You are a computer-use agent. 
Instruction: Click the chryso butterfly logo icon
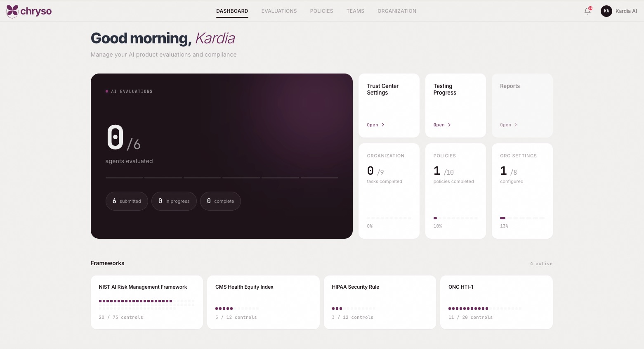click(12, 11)
